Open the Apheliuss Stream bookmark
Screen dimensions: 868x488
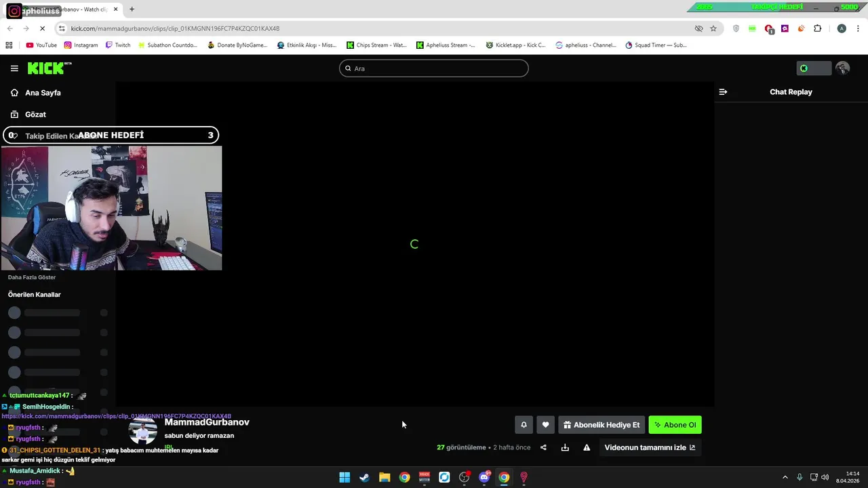click(x=446, y=45)
